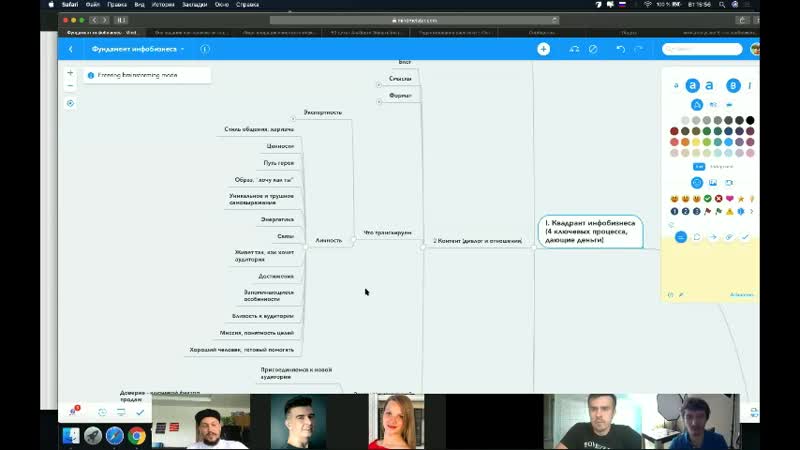Add an image to the topic
Screen dimensions: 800x450
click(713, 183)
